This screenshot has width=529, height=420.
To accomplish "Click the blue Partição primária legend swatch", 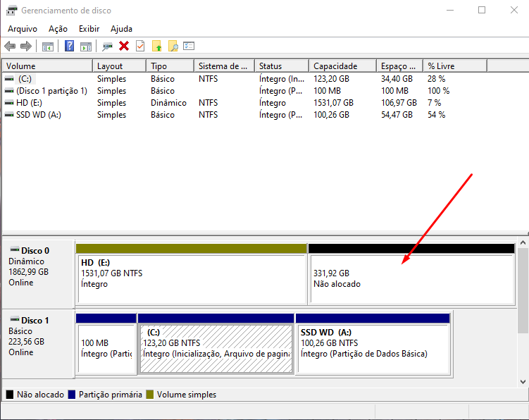I will [x=72, y=395].
